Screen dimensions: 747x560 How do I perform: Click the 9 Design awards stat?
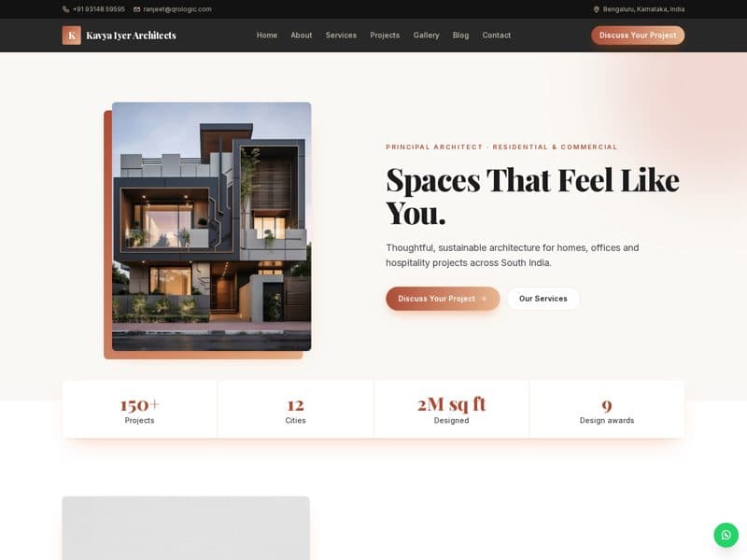click(607, 410)
